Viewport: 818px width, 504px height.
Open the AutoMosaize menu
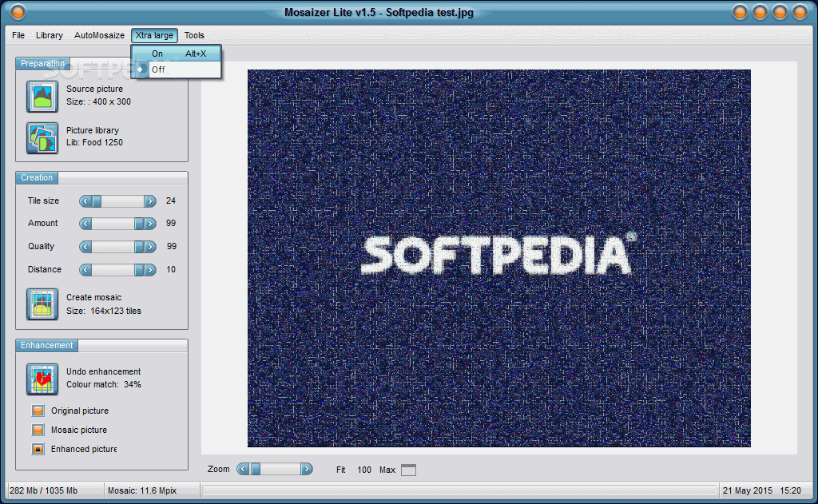[99, 35]
